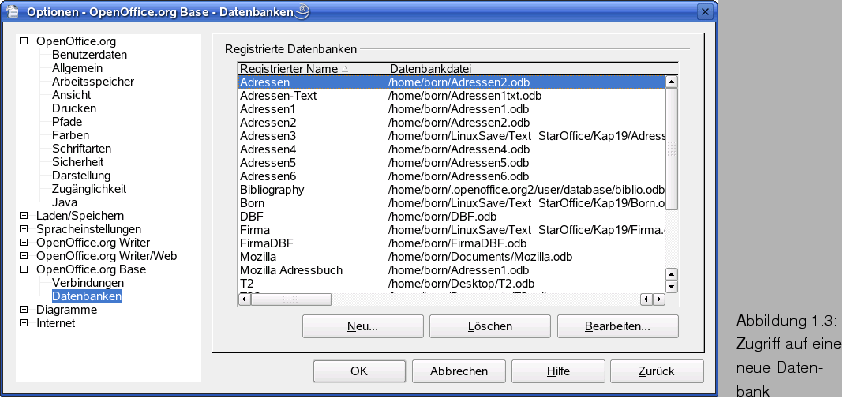Screen dimensions: 842x397
Task: Select the Adressen6 database entry
Action: [x=451, y=176]
